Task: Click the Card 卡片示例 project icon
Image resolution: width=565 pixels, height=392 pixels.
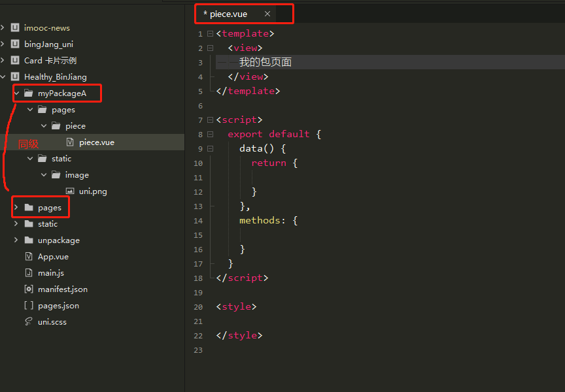Action: [15, 61]
